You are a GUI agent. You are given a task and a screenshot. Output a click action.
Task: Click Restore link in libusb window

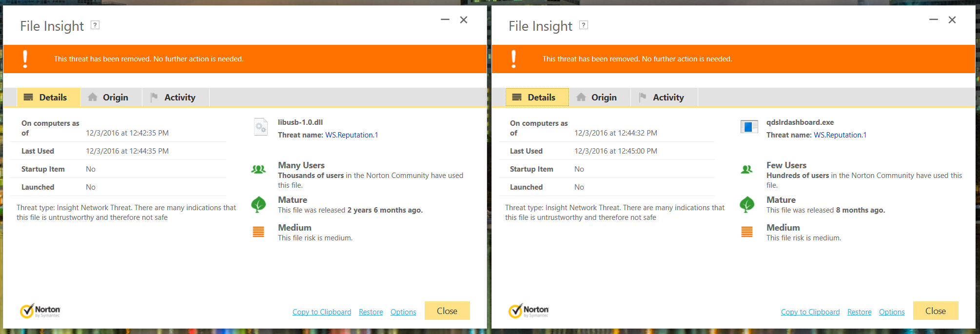[371, 312]
